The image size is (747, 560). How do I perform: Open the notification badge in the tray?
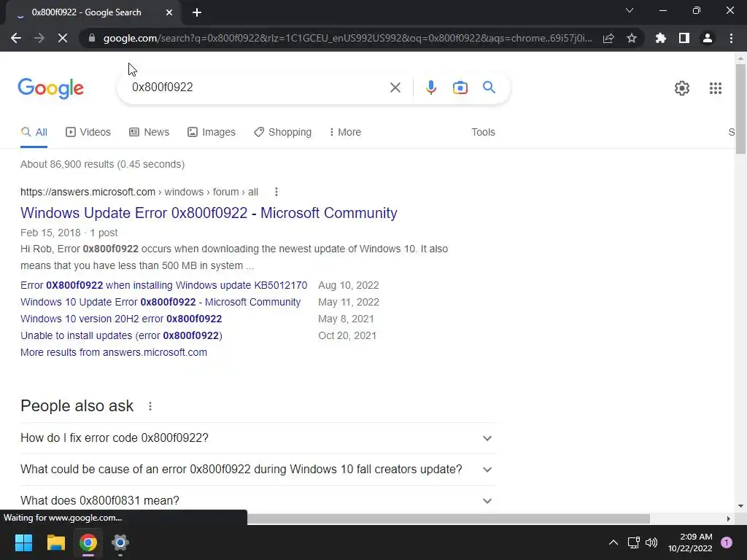coord(727,542)
